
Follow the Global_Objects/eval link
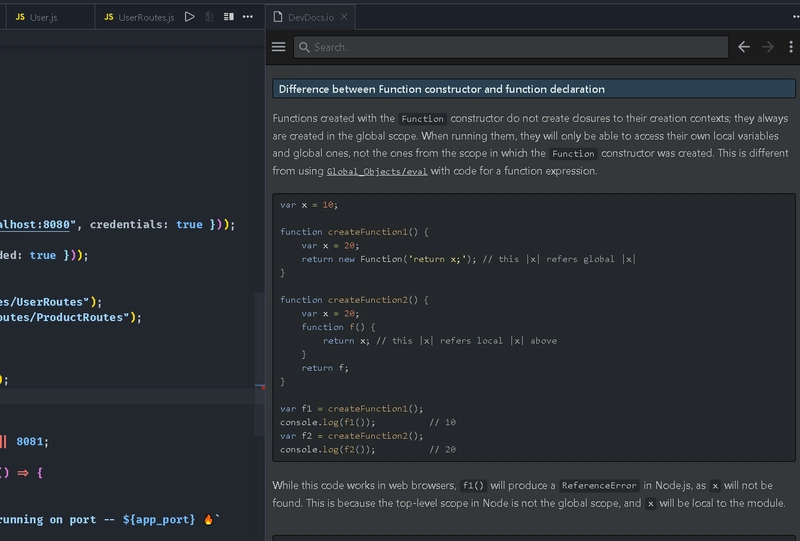click(x=377, y=171)
